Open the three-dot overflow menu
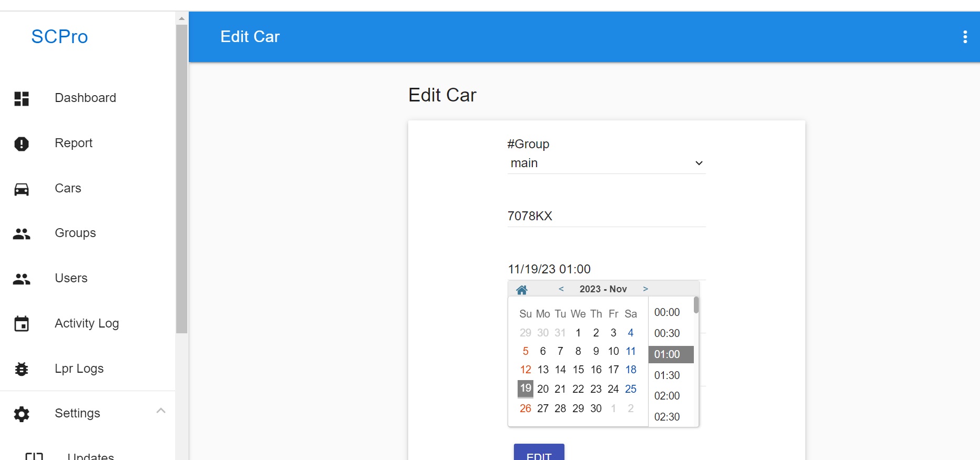 click(965, 37)
